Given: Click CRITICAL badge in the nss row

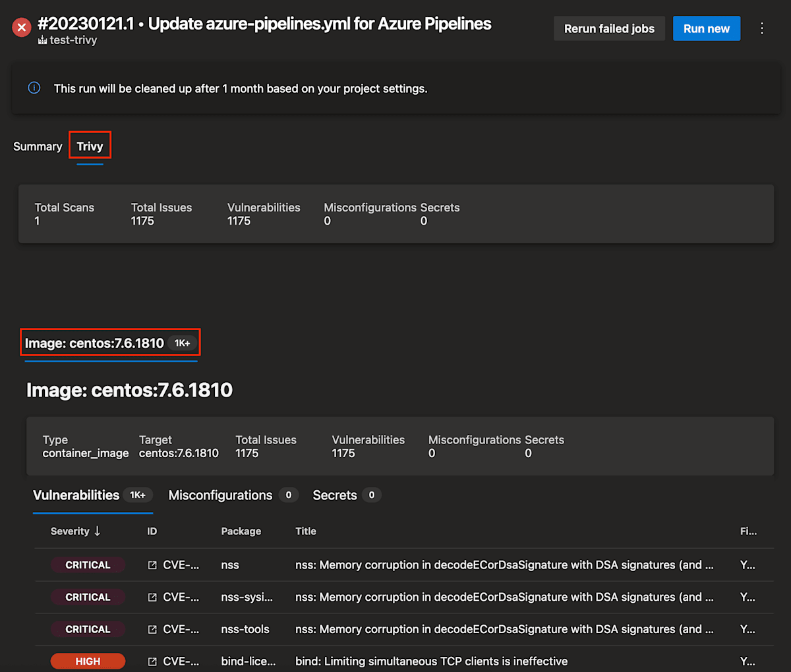Looking at the screenshot, I should pos(88,565).
